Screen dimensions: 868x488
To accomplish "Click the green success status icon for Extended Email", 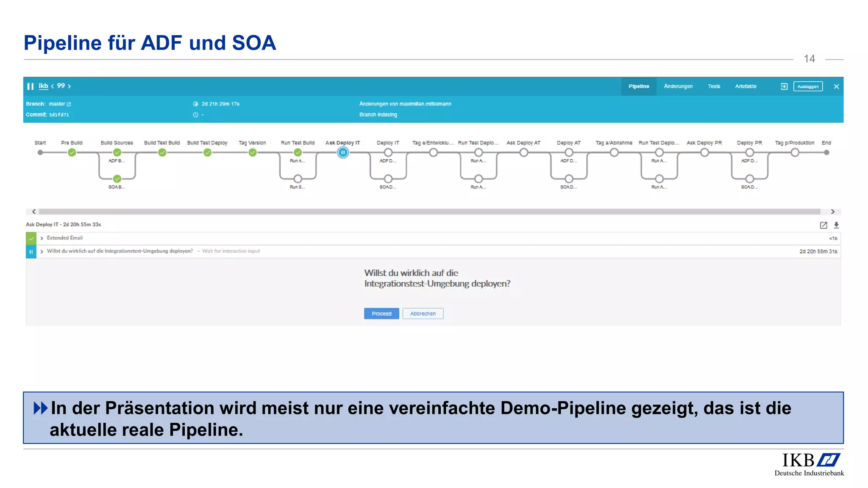I will [31, 238].
